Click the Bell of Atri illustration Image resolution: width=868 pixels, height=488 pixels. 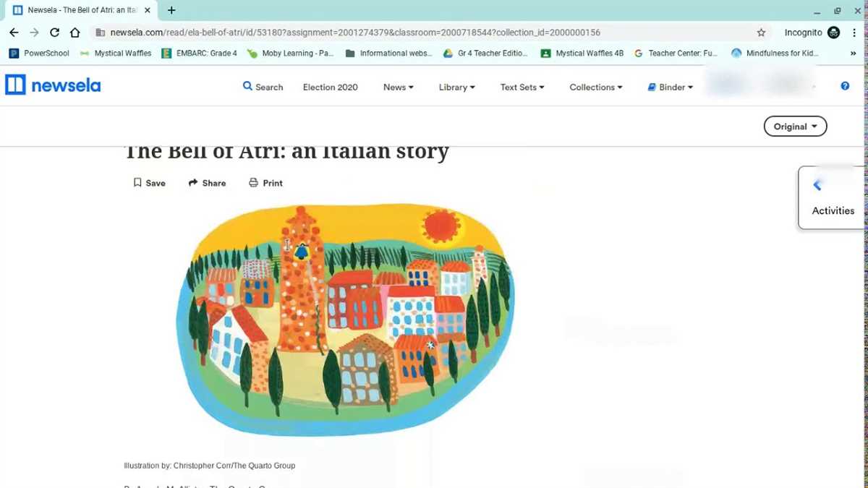[x=345, y=320]
